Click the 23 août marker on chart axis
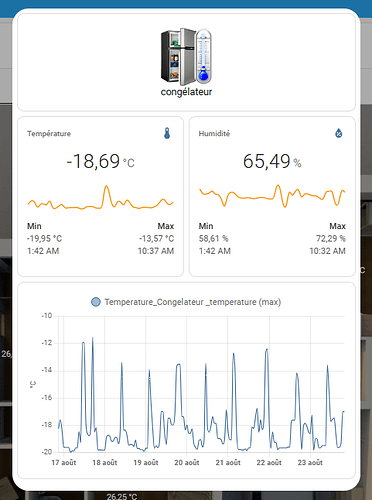The image size is (372, 500). click(310, 463)
